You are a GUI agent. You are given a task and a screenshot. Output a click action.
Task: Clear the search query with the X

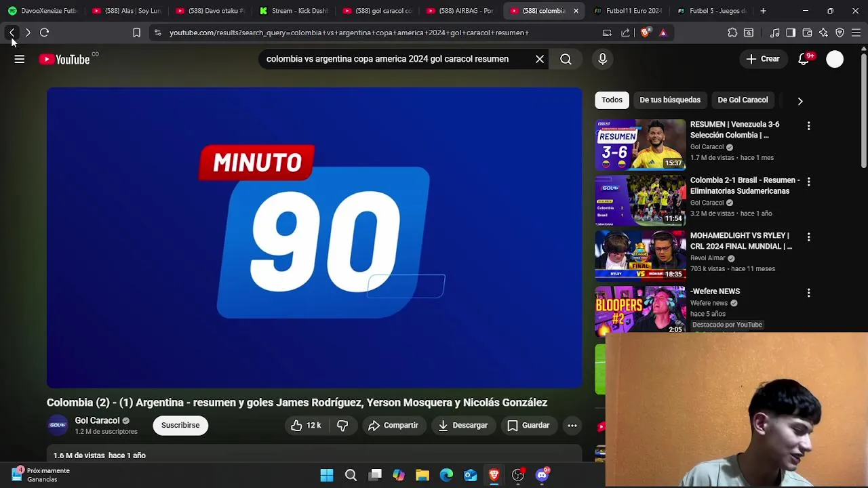(540, 59)
